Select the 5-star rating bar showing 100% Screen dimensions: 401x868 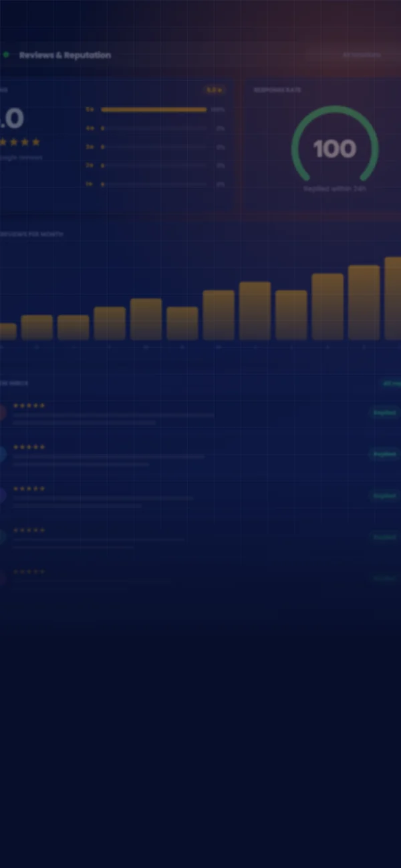tap(154, 110)
